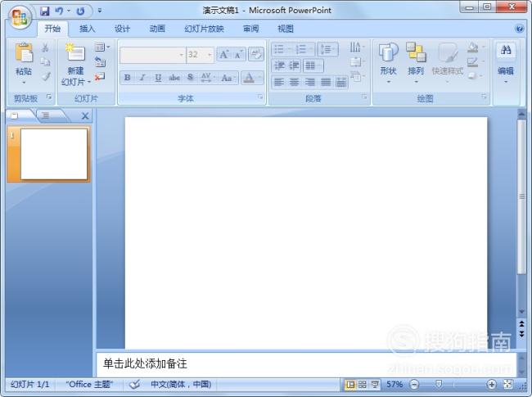Decrease font size with small A

[238, 55]
